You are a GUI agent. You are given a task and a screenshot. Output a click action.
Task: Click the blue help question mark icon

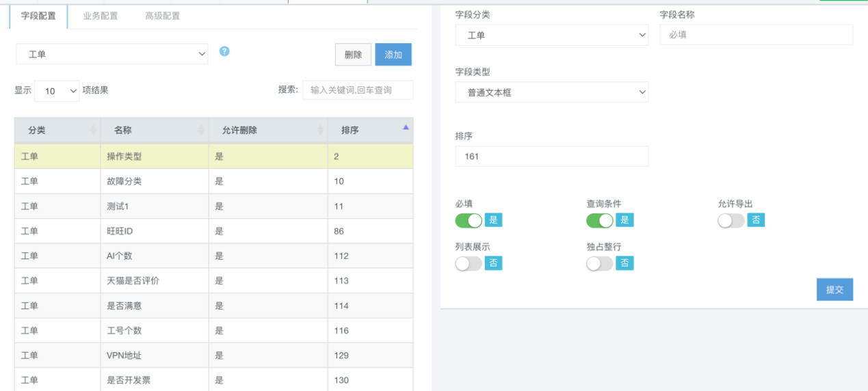pos(224,51)
